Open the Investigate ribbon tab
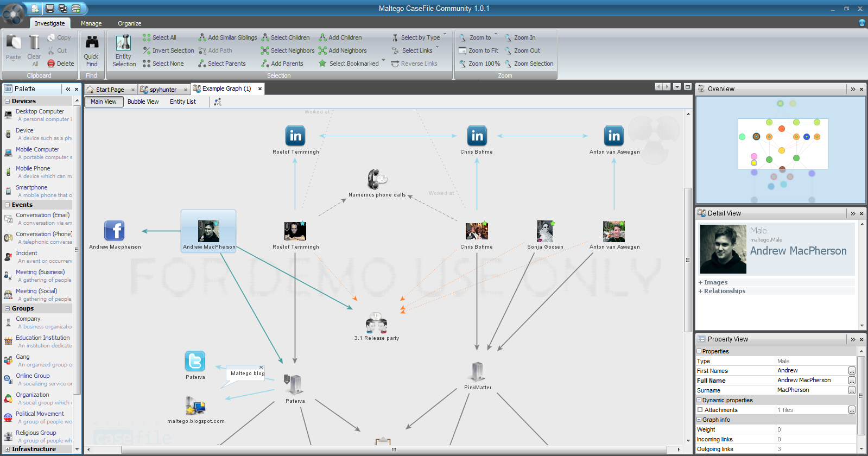 coord(50,23)
